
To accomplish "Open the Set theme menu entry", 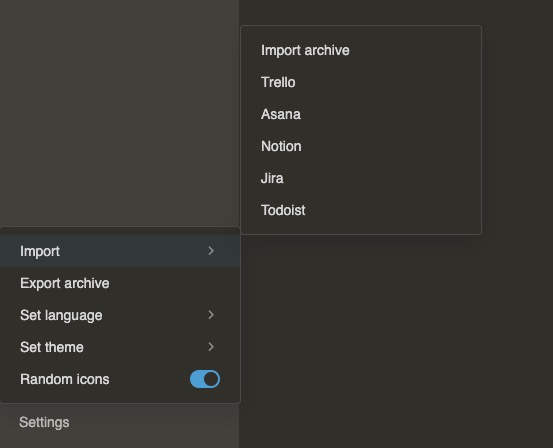I will 120,347.
